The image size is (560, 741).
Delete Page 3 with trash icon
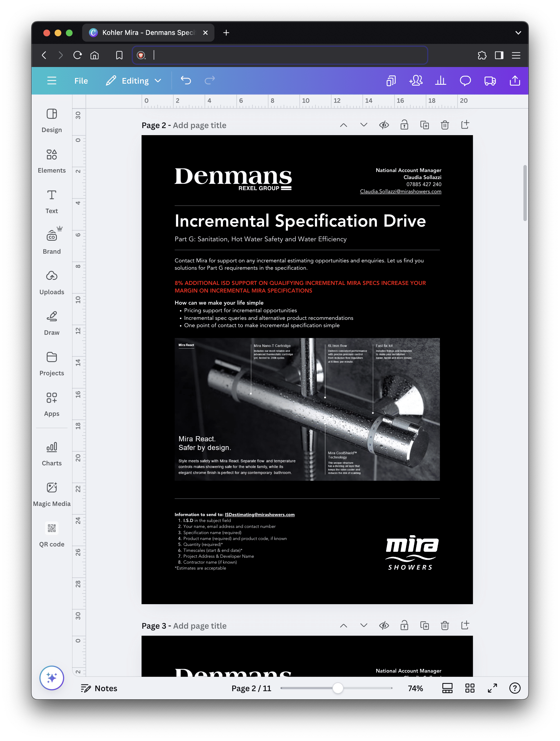pyautogui.click(x=445, y=625)
